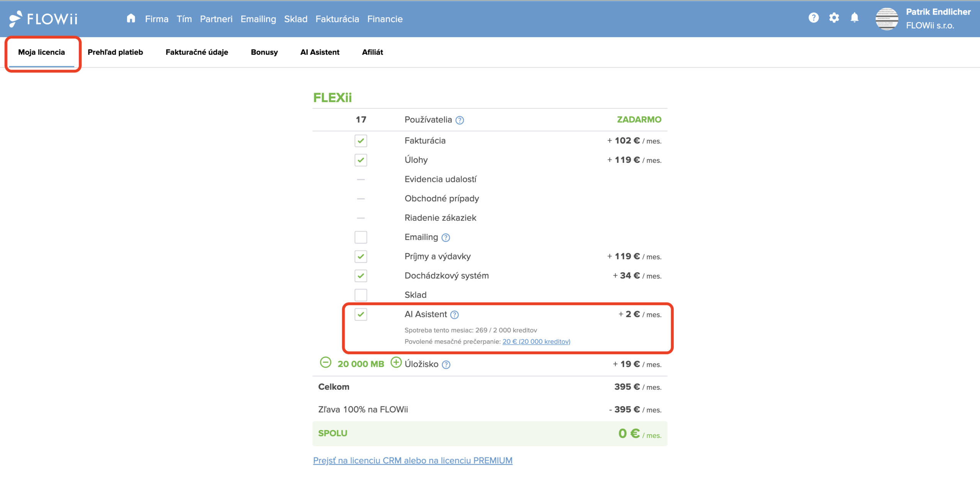
Task: Enable the Emailing module checkbox
Action: click(361, 237)
